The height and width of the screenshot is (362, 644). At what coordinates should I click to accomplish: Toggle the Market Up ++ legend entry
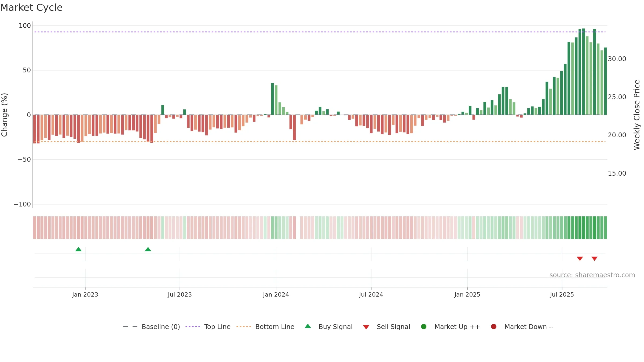[451, 327]
